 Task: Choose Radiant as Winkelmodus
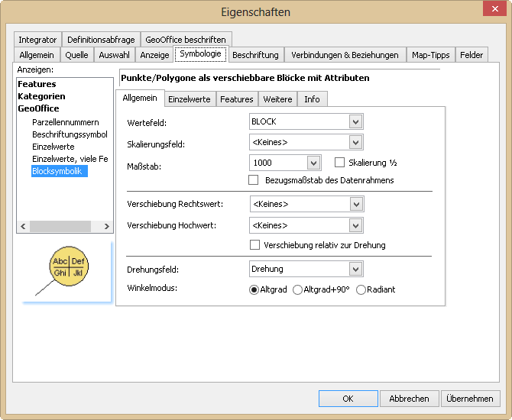point(361,289)
